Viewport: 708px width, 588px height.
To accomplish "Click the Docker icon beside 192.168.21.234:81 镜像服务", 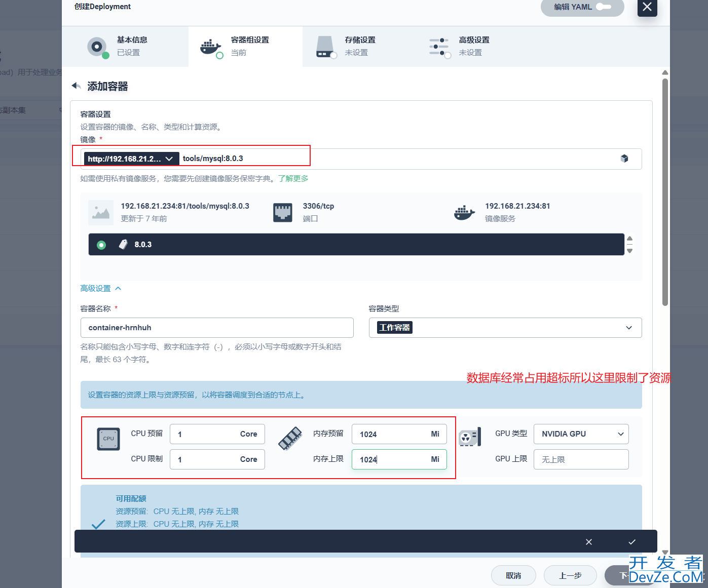I will 464,213.
